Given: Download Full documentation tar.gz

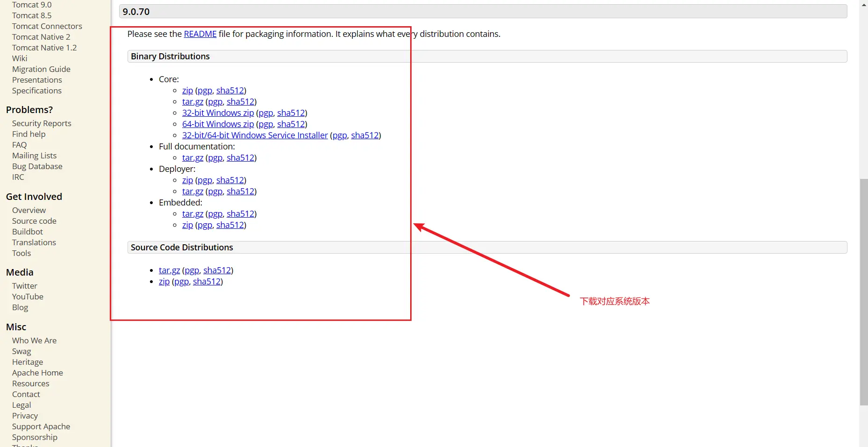Looking at the screenshot, I should [192, 158].
